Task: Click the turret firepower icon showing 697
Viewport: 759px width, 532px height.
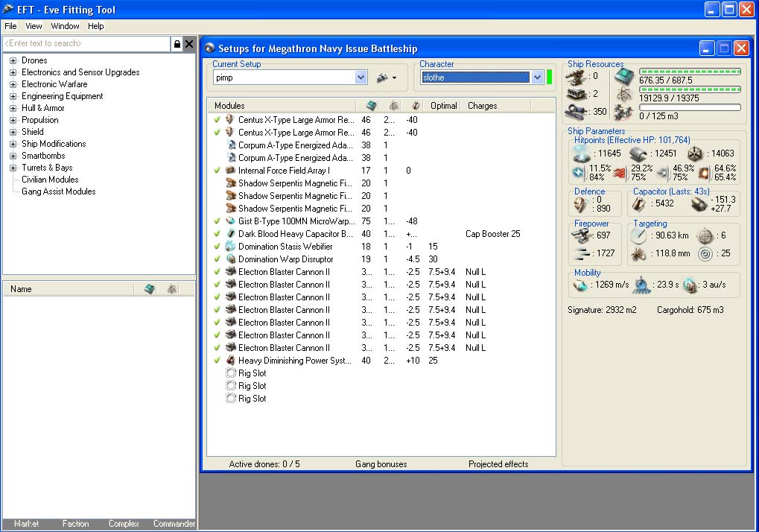Action: pyautogui.click(x=581, y=235)
